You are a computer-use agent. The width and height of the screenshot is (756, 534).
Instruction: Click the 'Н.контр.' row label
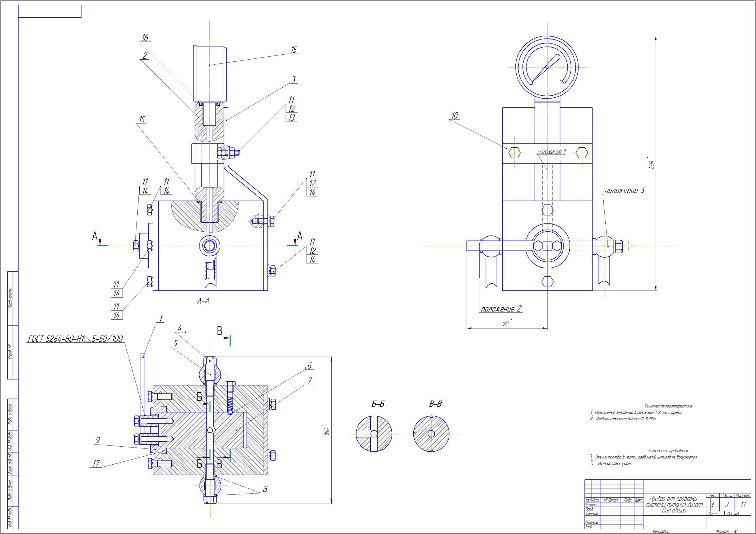point(592,522)
